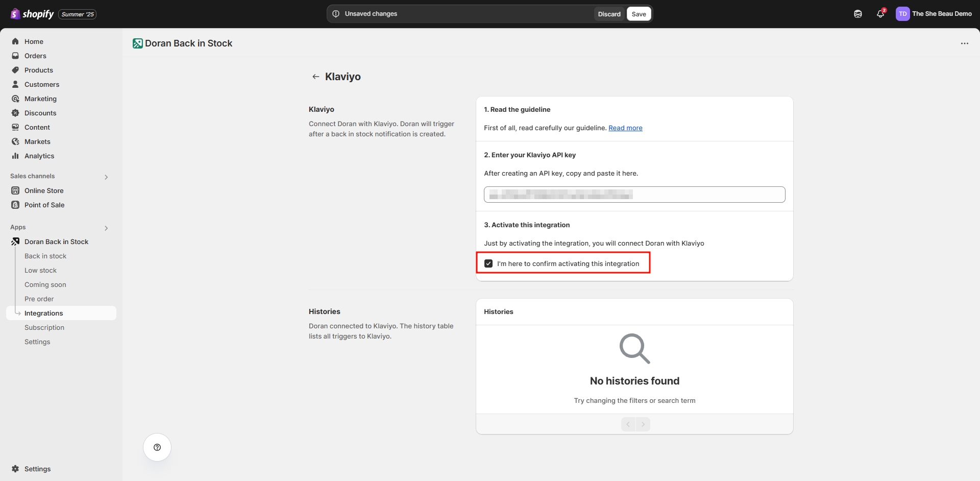Open the help question mark bubble

tap(157, 447)
